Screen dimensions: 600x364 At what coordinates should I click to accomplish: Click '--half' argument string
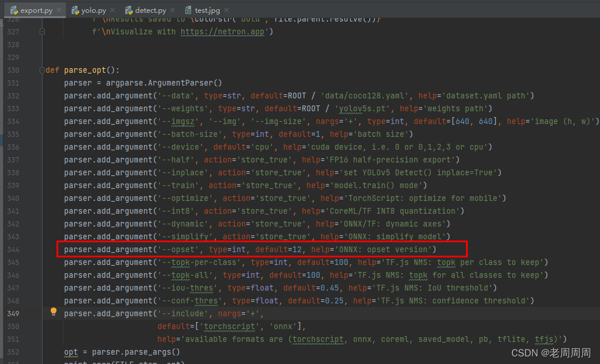pos(176,160)
